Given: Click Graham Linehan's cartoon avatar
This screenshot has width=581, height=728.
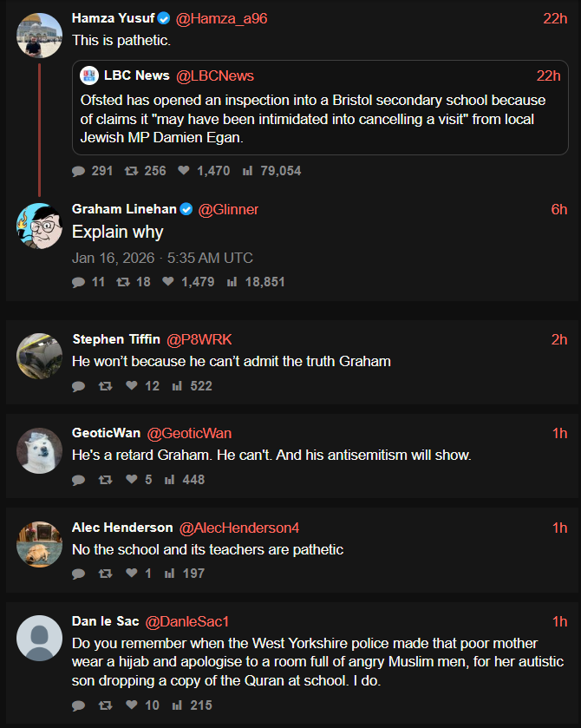Looking at the screenshot, I should 39,226.
